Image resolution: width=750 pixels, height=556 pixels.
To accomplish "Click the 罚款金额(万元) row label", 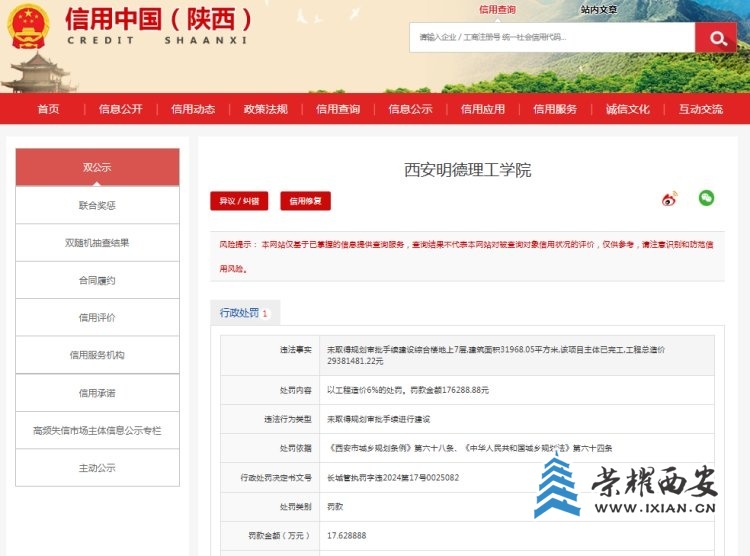I will click(279, 536).
